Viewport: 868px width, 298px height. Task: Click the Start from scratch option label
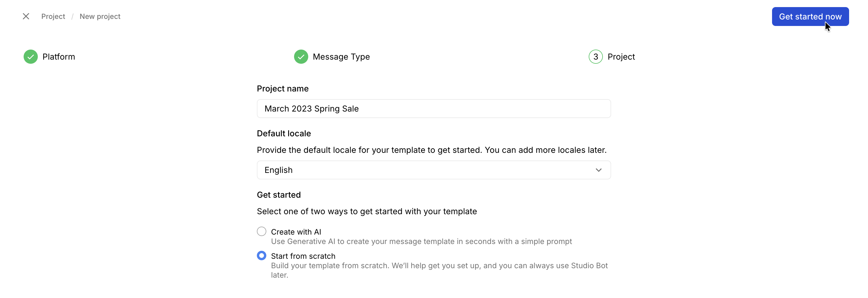303,256
